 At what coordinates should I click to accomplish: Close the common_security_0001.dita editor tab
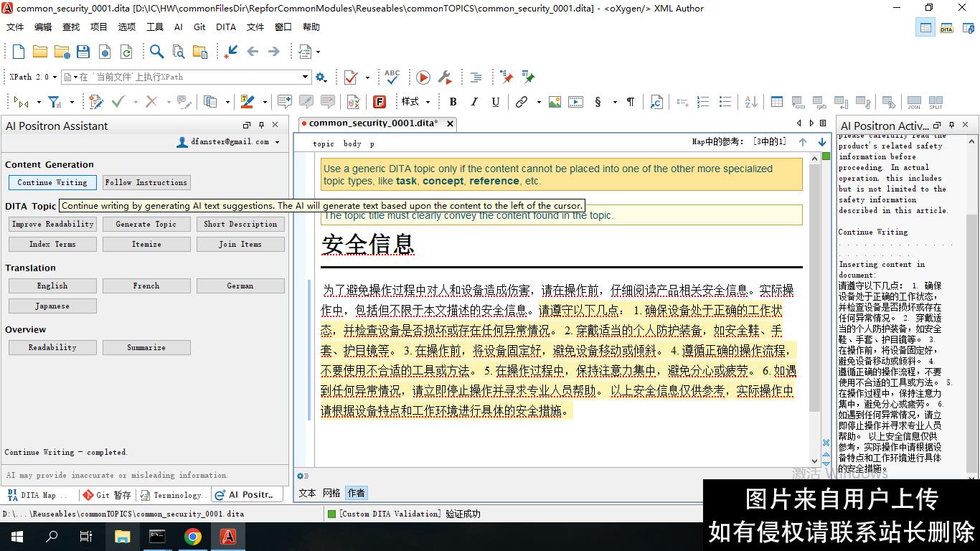click(x=450, y=123)
